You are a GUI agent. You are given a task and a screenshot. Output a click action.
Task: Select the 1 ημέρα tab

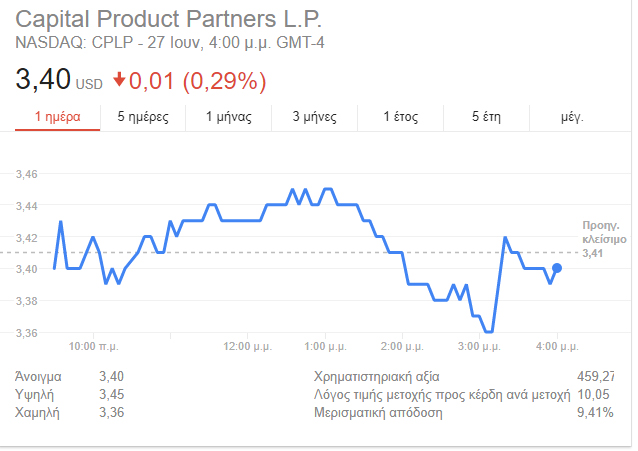pos(56,117)
